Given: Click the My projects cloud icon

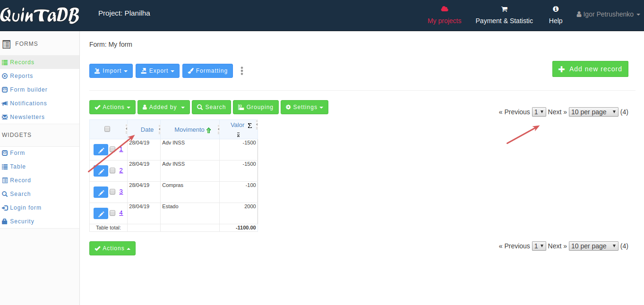Looking at the screenshot, I should (x=444, y=9).
